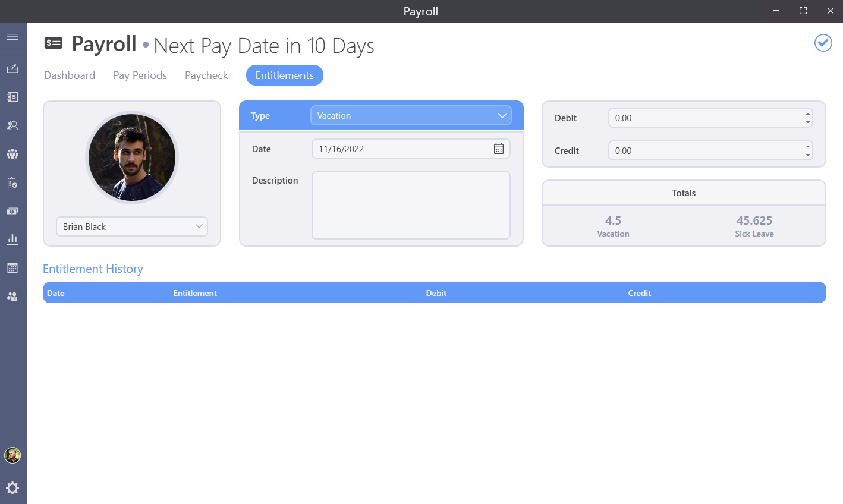
Task: Click the blue checkmark save icon
Action: pos(823,43)
